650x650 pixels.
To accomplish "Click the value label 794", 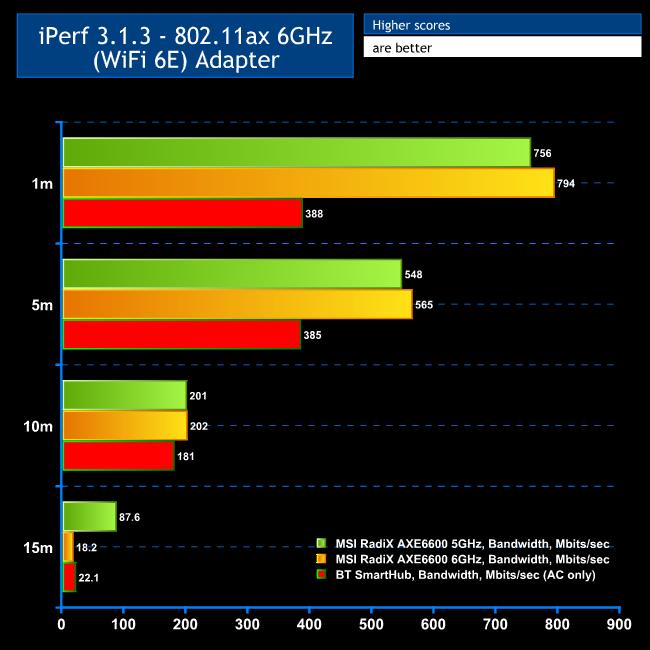I will coord(566,184).
